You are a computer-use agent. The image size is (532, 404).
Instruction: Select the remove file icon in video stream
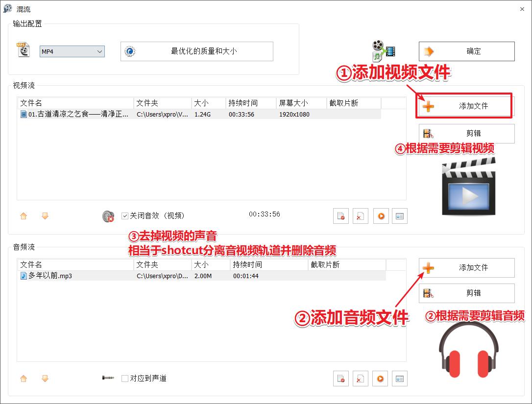tap(340, 216)
